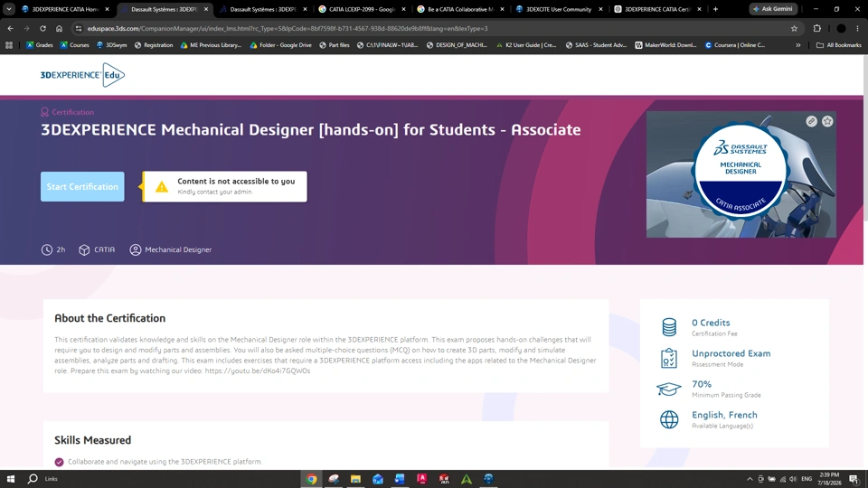Click the clock duration icon beside 2h
The height and width of the screenshot is (488, 868).
click(x=46, y=249)
